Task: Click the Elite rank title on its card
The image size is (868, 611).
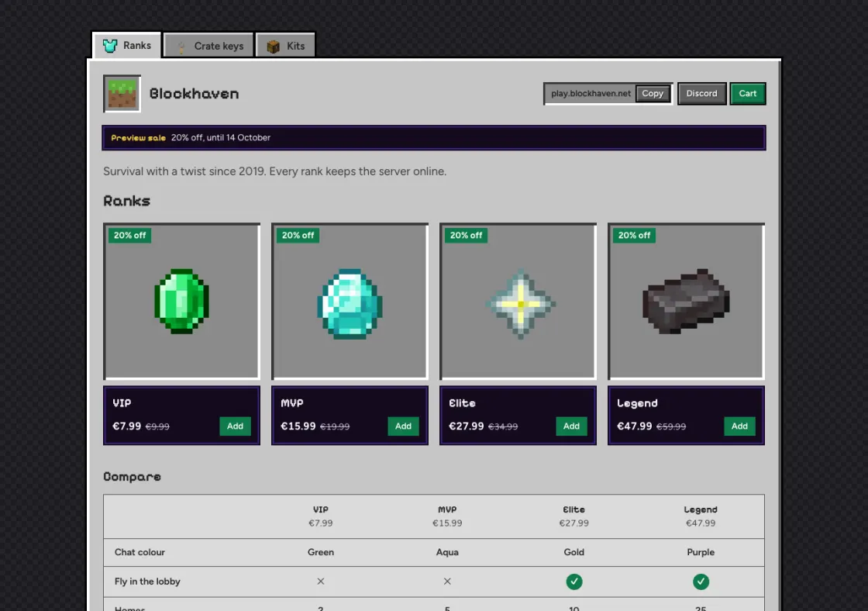Action: [x=462, y=402]
